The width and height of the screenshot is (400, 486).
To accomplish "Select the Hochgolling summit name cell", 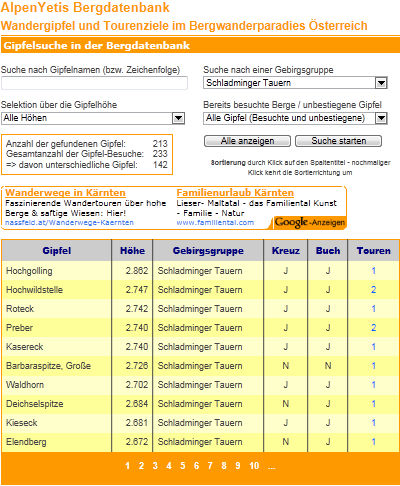I will (x=57, y=271).
